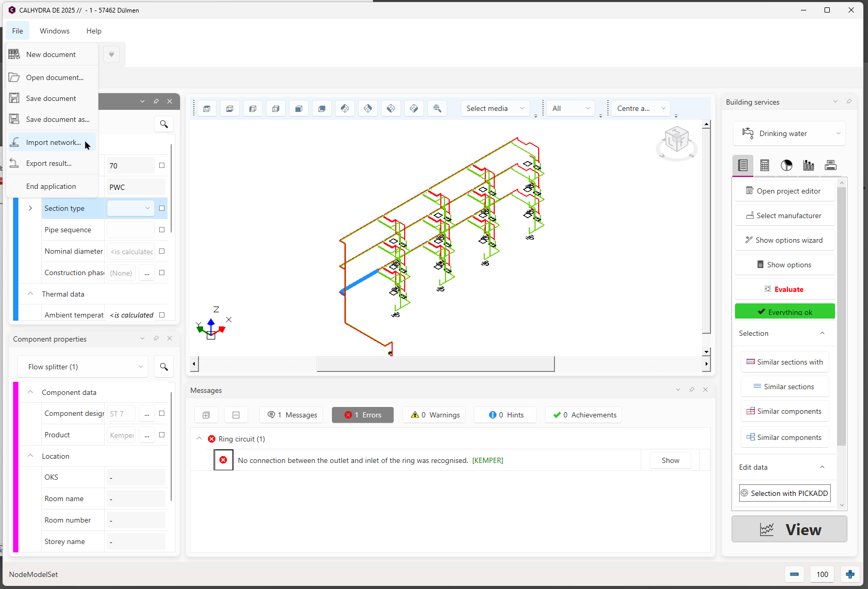The image size is (868, 589).
Task: Open the All filter dropdown
Action: coord(571,108)
